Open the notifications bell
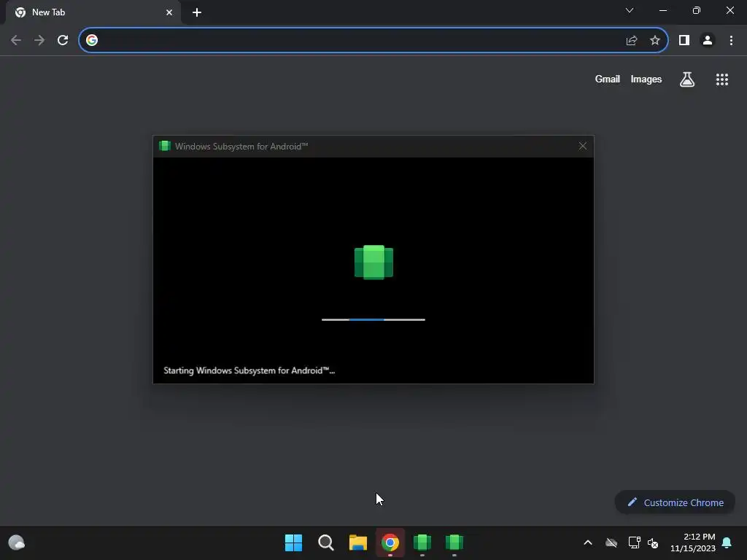747x560 pixels. click(727, 542)
